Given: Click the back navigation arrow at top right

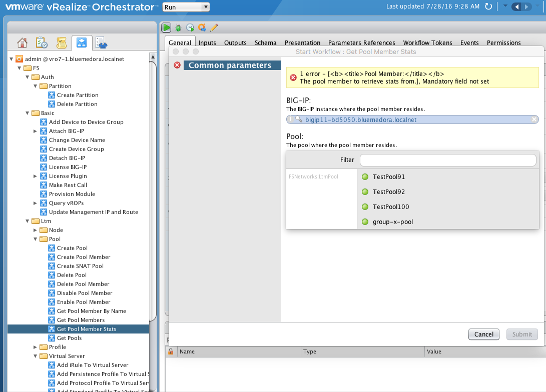Looking at the screenshot, I should coord(516,6).
